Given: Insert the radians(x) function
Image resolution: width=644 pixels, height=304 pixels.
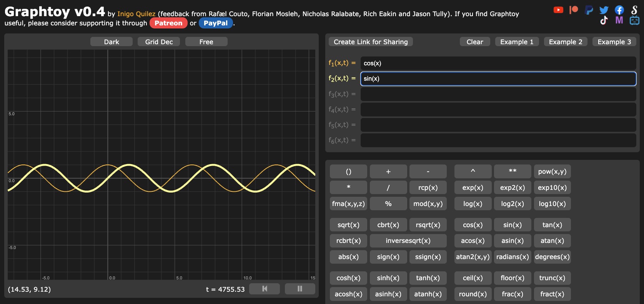Looking at the screenshot, I should [513, 257].
